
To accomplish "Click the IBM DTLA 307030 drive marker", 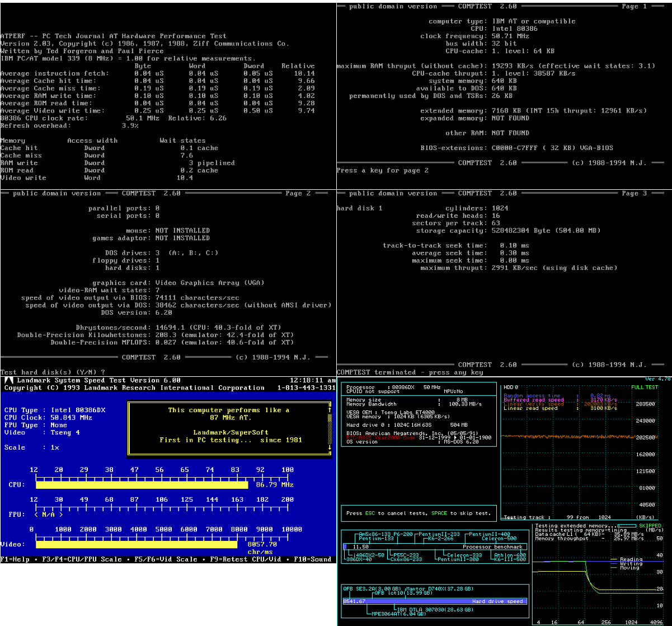I will [436, 609].
